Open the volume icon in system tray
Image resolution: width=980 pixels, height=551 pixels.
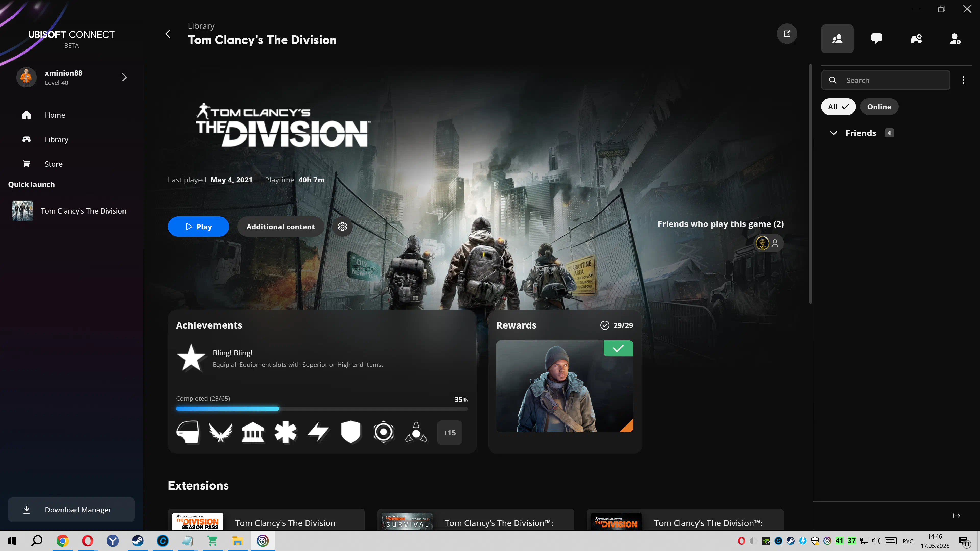pyautogui.click(x=876, y=541)
